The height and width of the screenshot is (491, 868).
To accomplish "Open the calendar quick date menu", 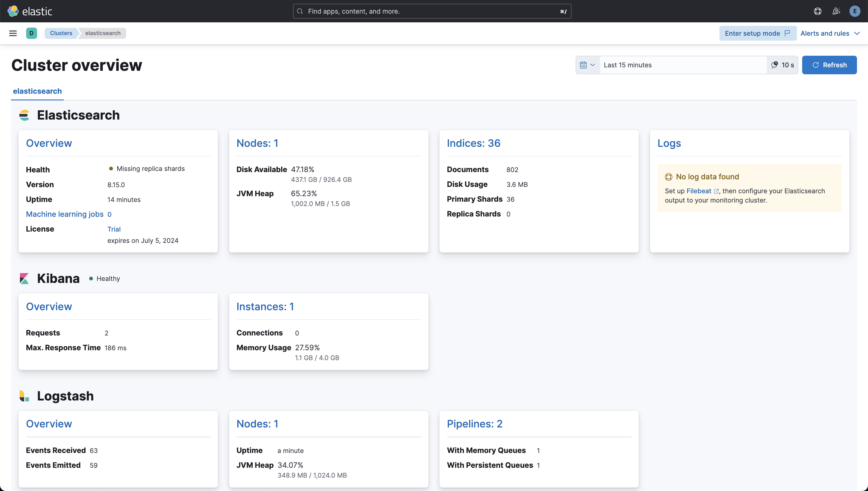I will [587, 65].
